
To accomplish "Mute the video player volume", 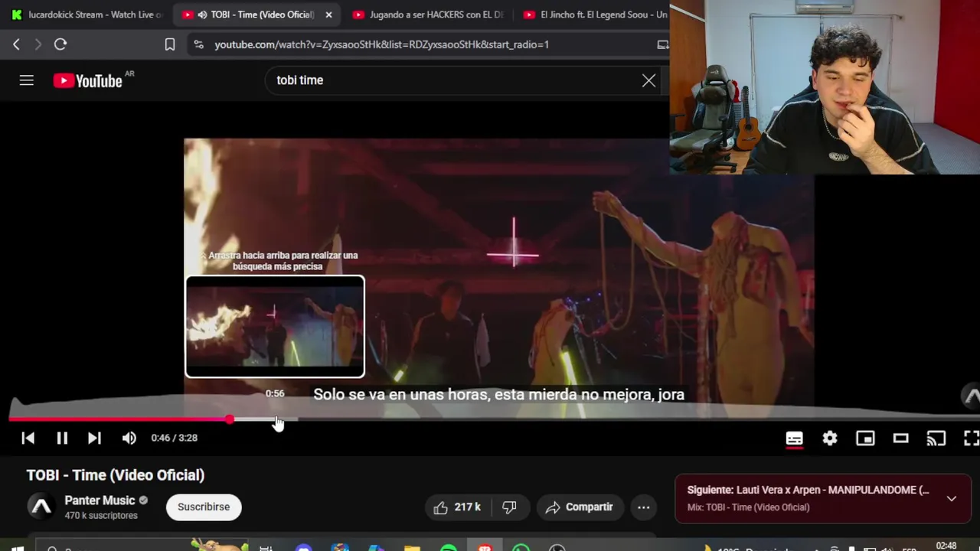I will pos(129,438).
